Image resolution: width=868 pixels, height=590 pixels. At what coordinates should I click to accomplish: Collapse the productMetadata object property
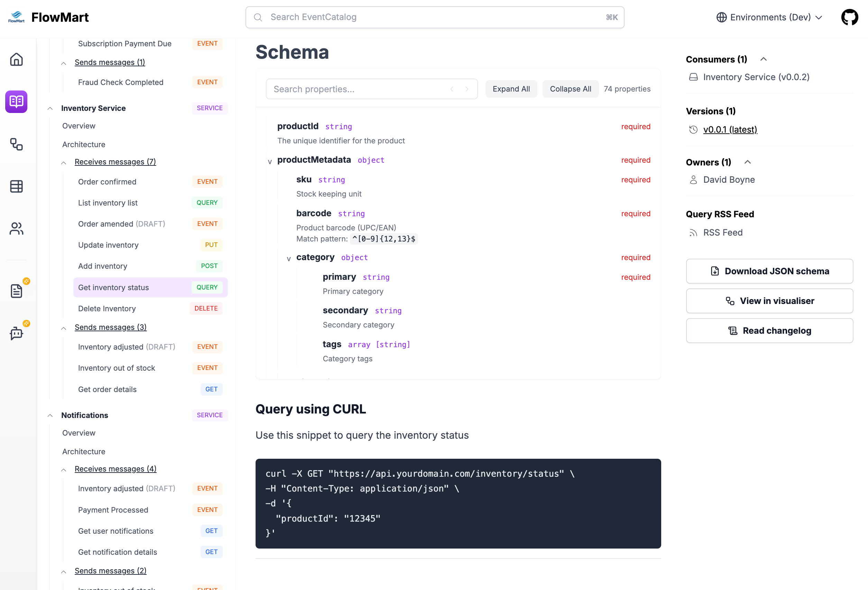[x=270, y=161]
